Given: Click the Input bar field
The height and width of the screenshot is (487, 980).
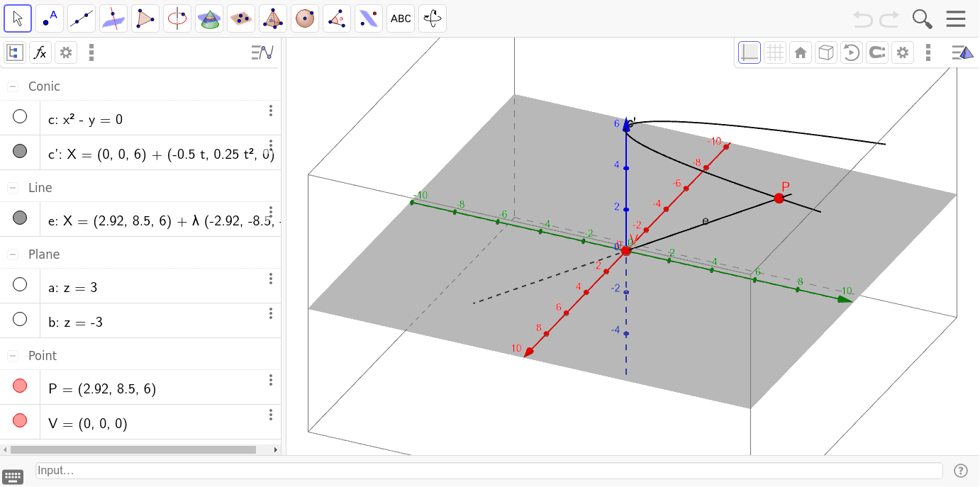Looking at the screenshot, I should tap(489, 471).
